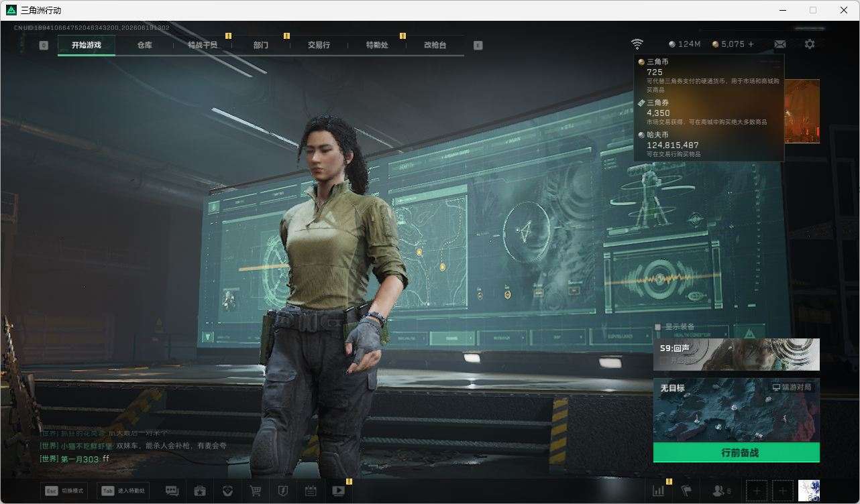The width and height of the screenshot is (860, 504).
Task: Open the video play icon
Action: (338, 491)
